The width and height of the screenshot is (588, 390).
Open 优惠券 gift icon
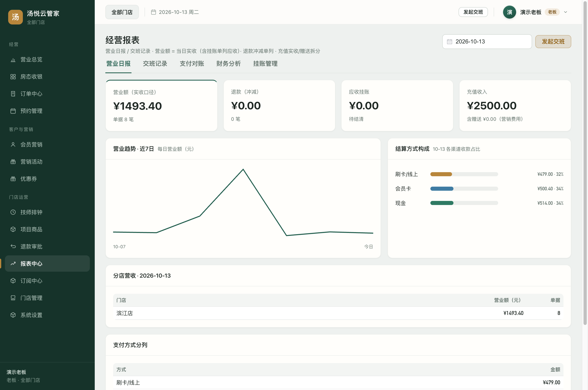click(13, 179)
